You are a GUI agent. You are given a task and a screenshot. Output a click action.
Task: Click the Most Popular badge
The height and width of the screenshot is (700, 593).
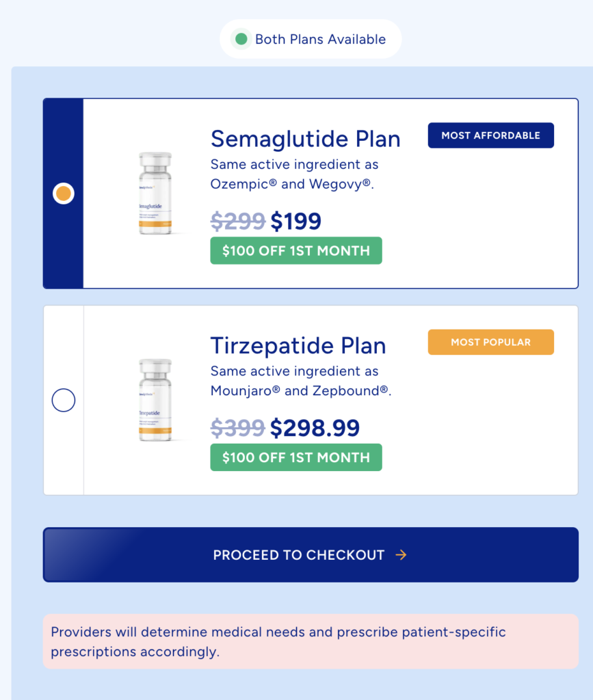point(490,342)
